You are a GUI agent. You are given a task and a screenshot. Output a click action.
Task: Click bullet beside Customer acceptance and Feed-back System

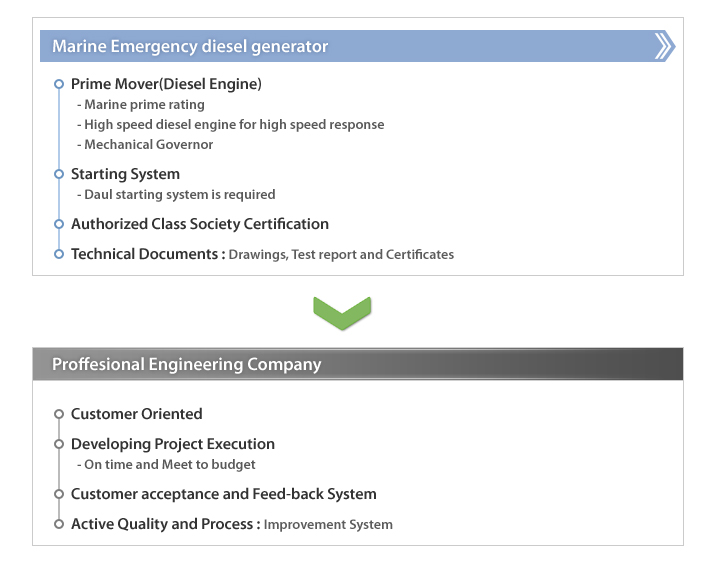coord(59,494)
